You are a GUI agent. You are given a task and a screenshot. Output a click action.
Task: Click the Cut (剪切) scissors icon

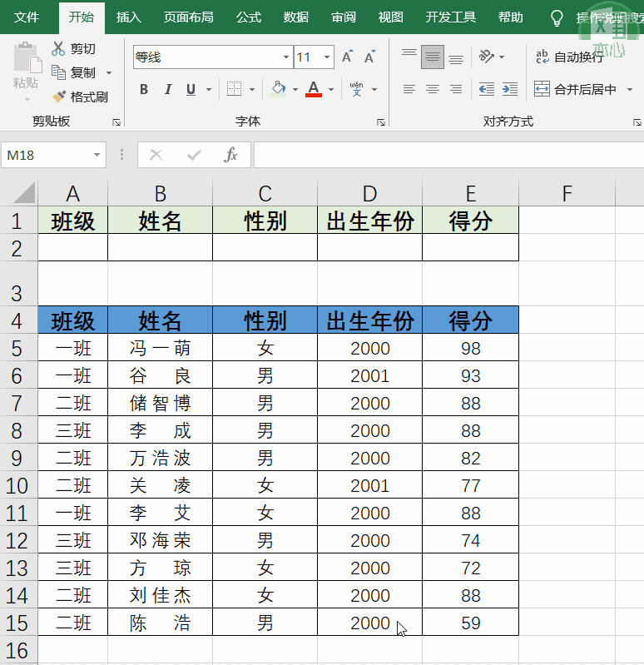(58, 48)
